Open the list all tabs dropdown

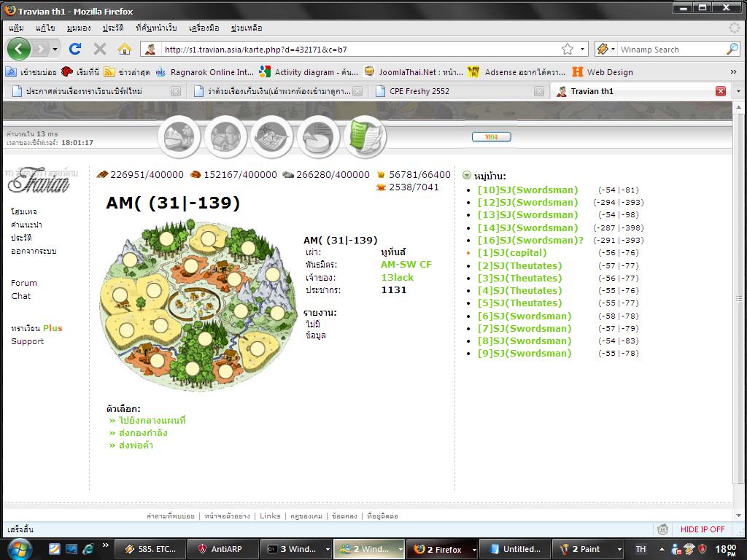738,91
